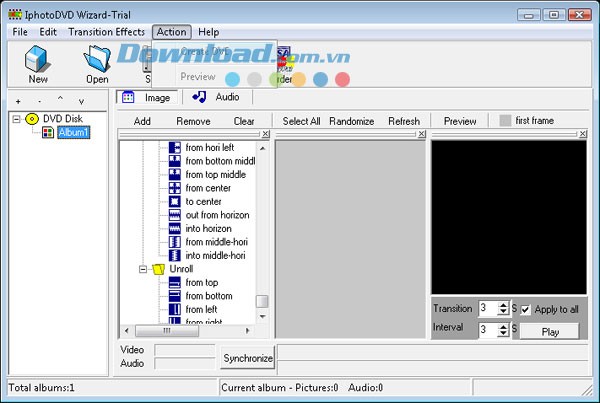Click Select All
Image resolution: width=600 pixels, height=403 pixels.
coord(301,121)
